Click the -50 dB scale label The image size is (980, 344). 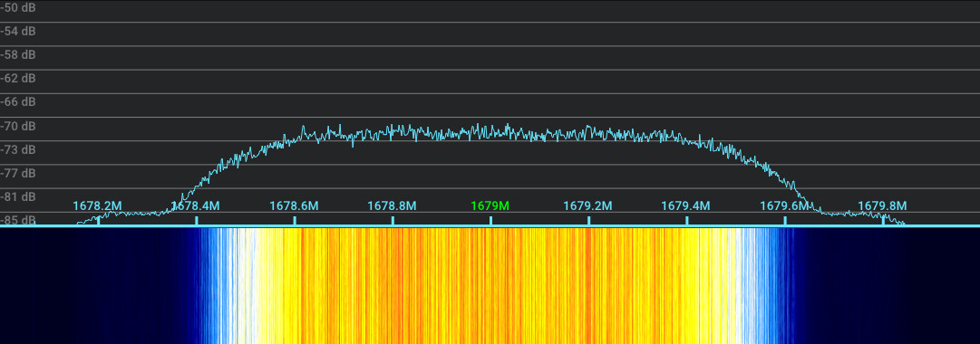tap(18, 7)
